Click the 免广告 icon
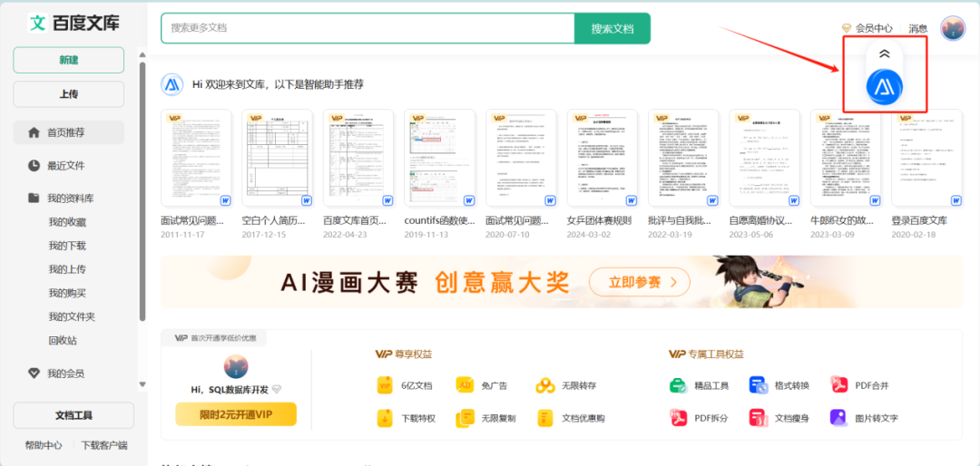 [x=465, y=385]
